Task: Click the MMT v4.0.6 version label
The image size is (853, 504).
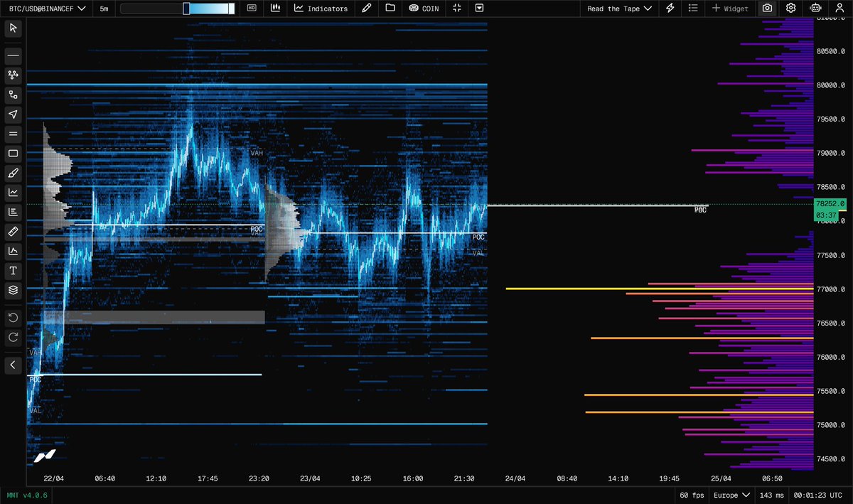Action: pos(27,495)
